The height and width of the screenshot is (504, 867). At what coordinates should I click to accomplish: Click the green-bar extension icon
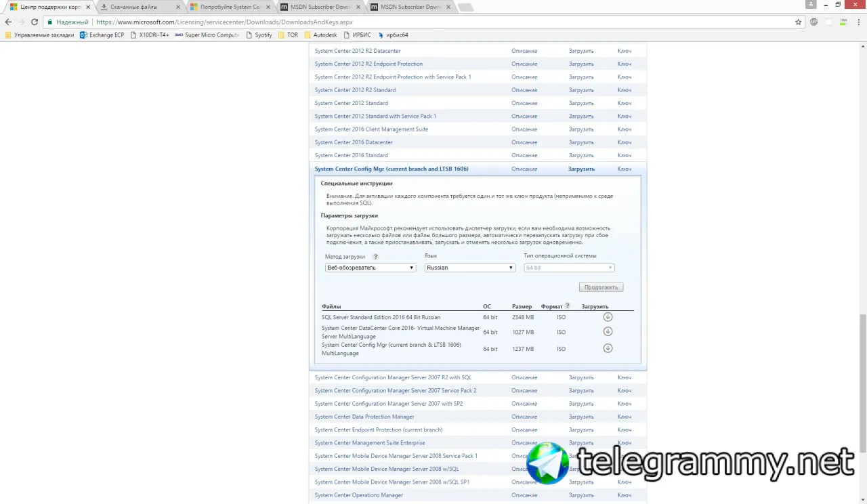pyautogui.click(x=843, y=22)
